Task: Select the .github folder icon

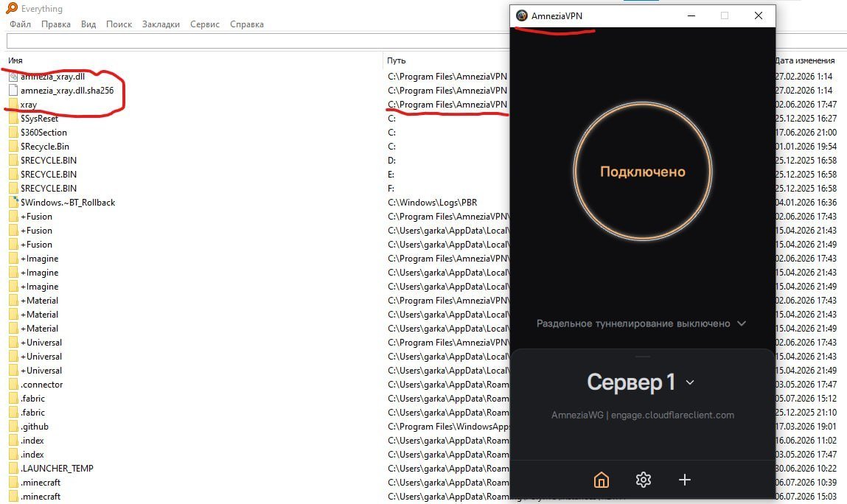Action: pyautogui.click(x=13, y=427)
